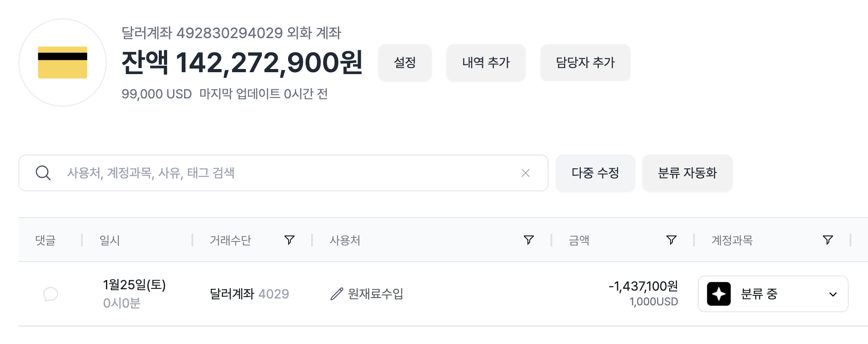Expand the 분류 중 category dropdown
This screenshot has width=868, height=344.
pos(833,294)
